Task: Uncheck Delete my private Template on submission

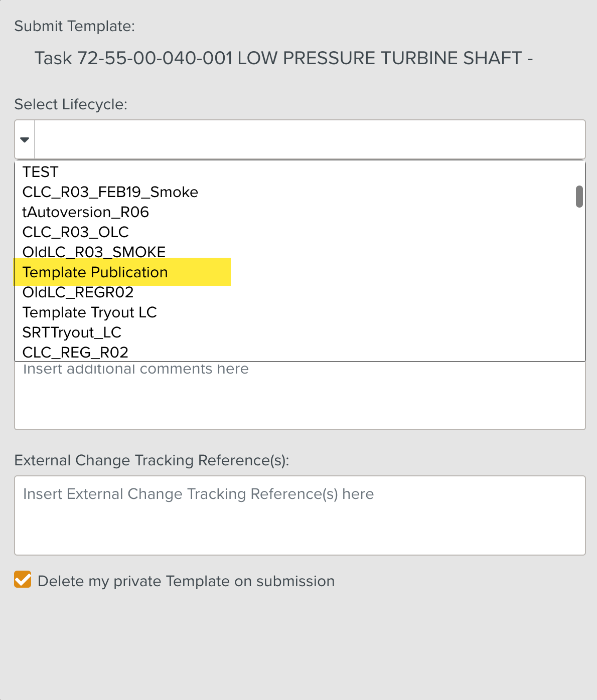Action: point(22,581)
